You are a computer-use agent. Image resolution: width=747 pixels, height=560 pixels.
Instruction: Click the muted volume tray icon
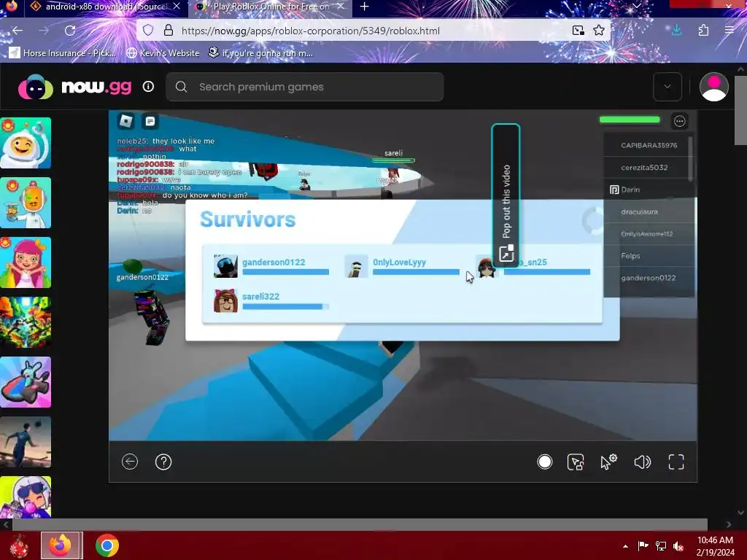pos(678,545)
